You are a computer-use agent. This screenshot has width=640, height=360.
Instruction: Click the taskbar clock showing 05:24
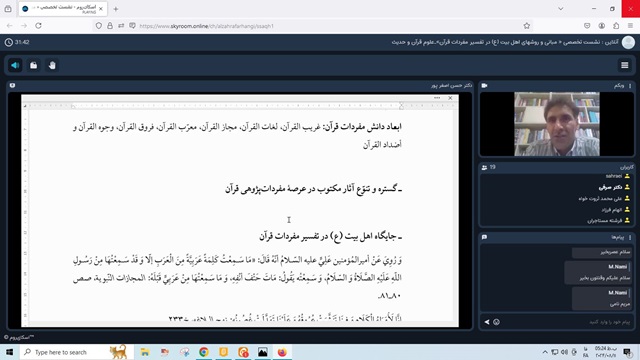[x=606, y=352]
